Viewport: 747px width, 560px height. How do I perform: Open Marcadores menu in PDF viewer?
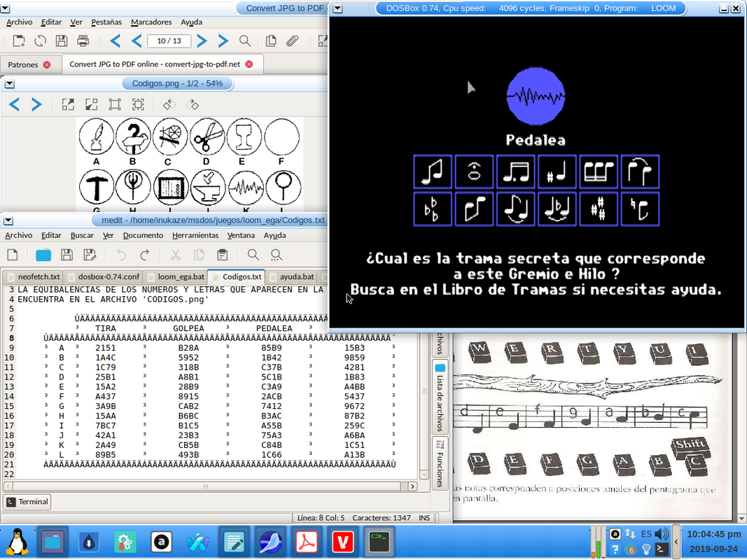[151, 22]
